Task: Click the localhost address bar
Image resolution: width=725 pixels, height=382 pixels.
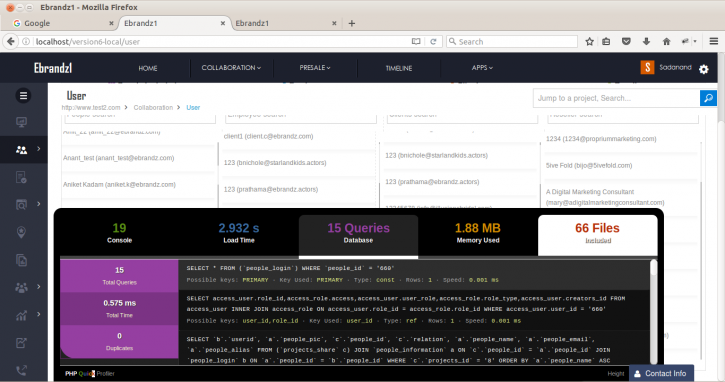Action: (x=222, y=42)
